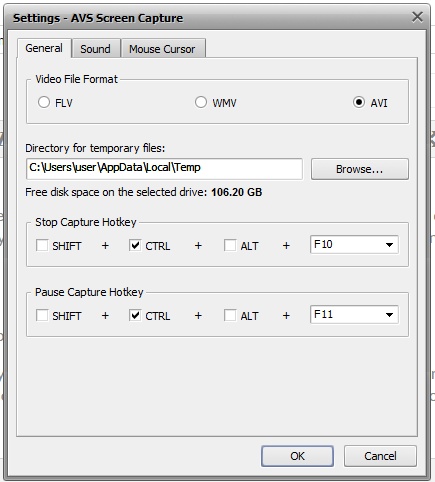The height and width of the screenshot is (482, 435).
Task: Expand the F11 pause hotkey dropdown
Action: 354,314
